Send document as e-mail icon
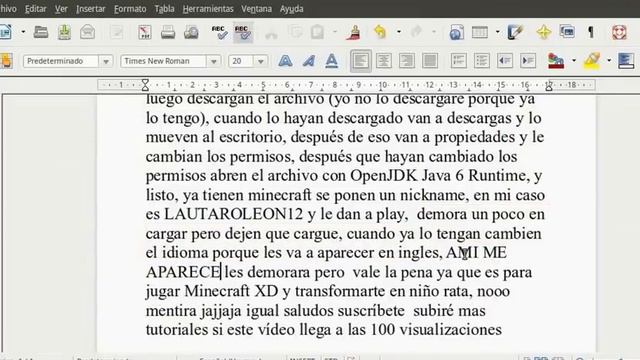The image size is (640, 360). coord(87,32)
